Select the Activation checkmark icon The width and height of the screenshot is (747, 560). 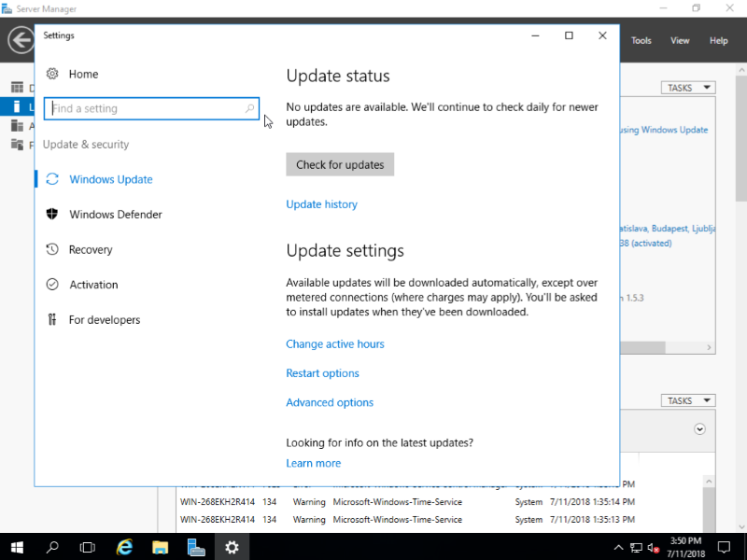click(x=52, y=285)
